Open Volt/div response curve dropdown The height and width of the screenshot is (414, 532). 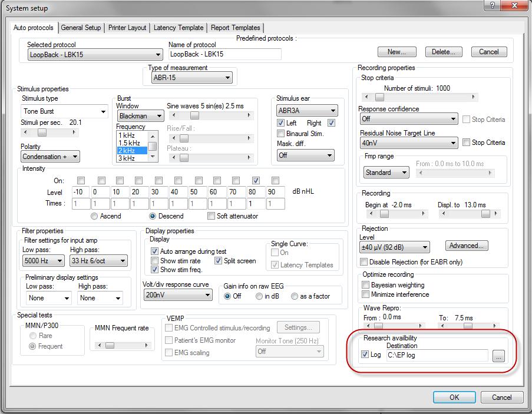(178, 295)
